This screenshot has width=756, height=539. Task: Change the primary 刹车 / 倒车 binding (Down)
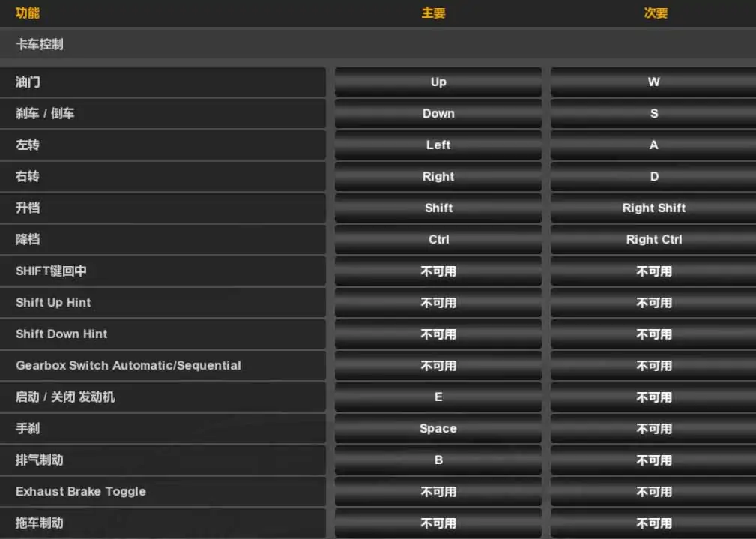pos(438,114)
